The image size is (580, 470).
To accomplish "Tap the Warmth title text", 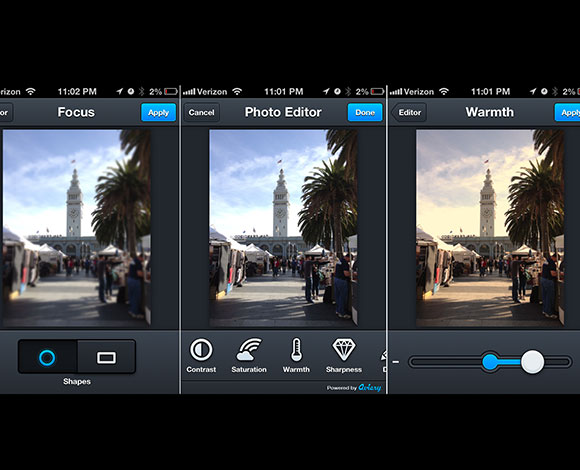I will [x=490, y=112].
